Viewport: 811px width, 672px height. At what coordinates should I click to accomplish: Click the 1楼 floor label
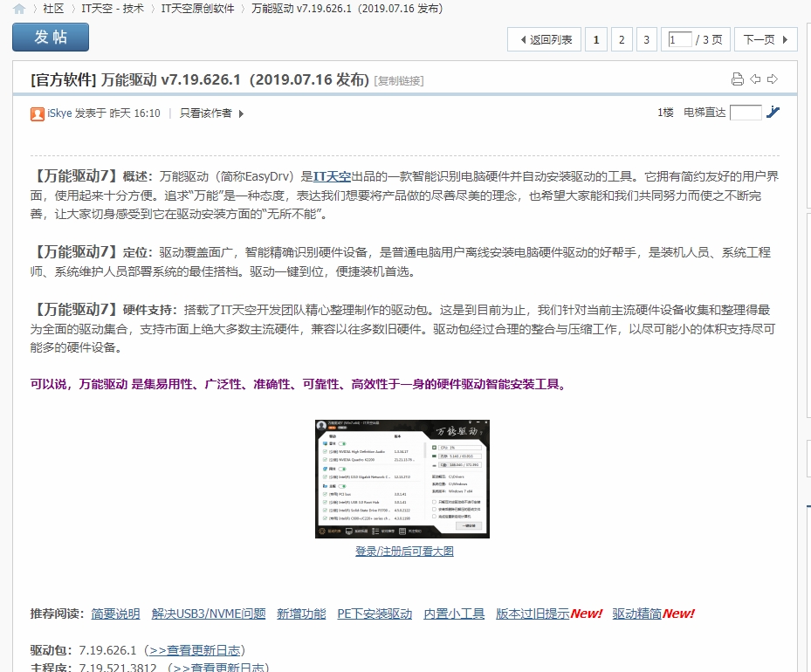click(x=665, y=113)
